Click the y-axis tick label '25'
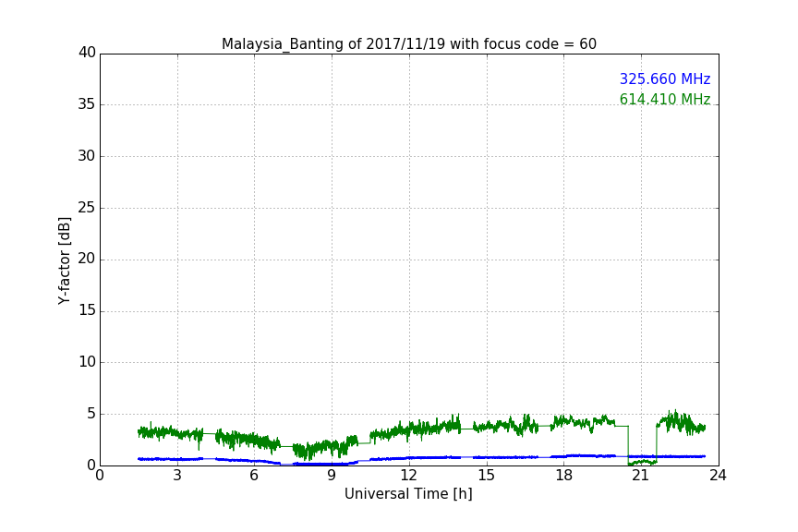The width and height of the screenshot is (798, 532). pos(87,207)
